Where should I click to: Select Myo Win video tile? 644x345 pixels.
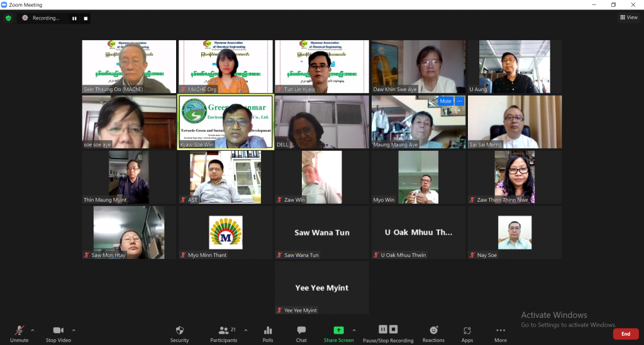[x=418, y=177]
